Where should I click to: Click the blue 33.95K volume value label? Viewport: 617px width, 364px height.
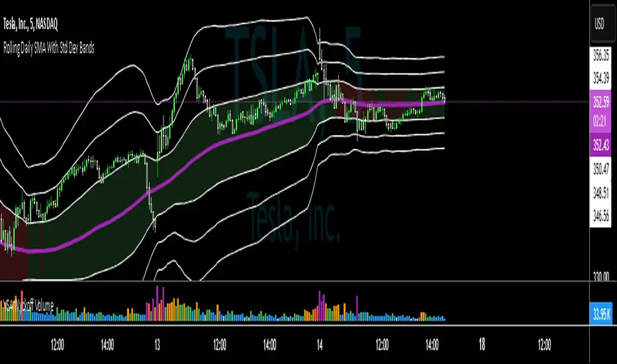[601, 314]
